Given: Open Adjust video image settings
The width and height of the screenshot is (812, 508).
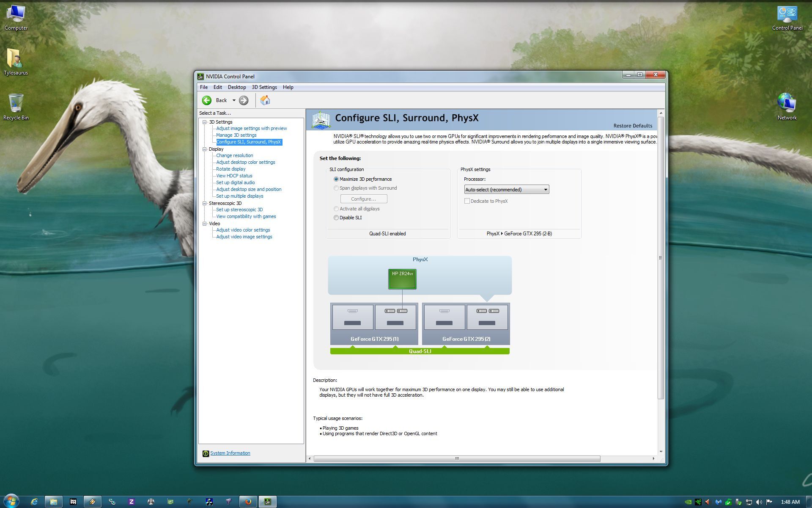Looking at the screenshot, I should pos(244,237).
